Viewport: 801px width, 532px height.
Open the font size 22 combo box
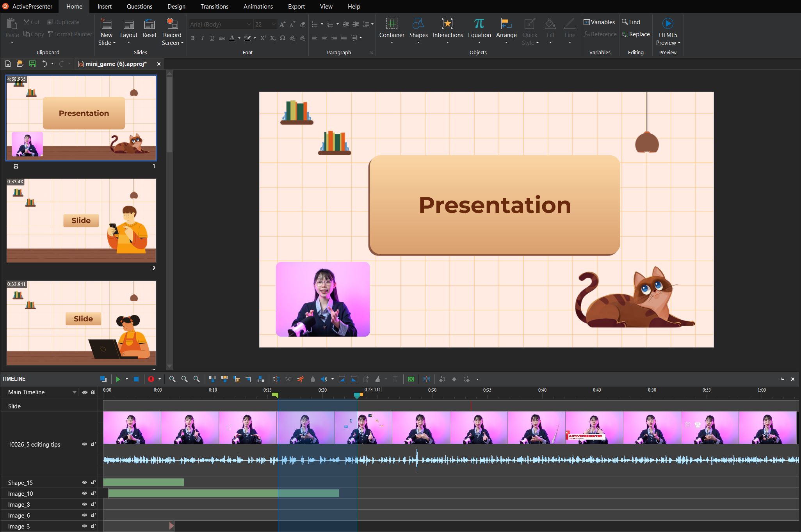(265, 24)
